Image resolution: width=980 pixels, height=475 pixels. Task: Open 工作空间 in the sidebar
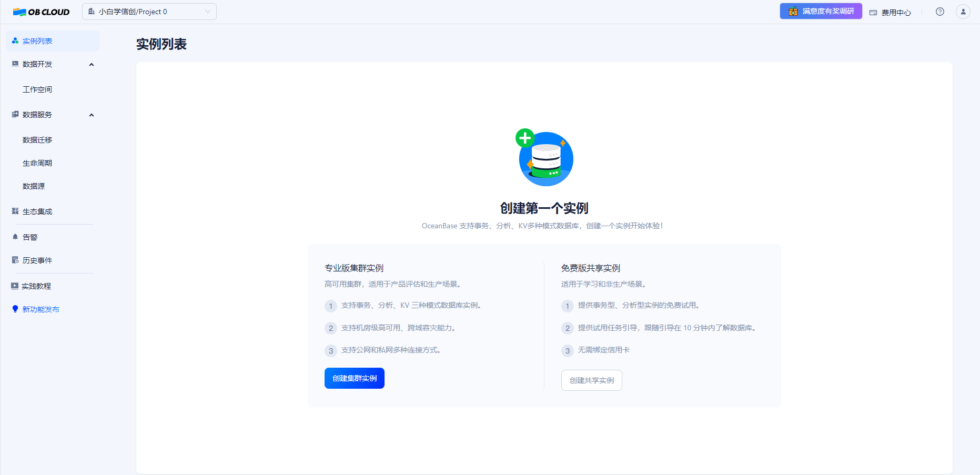click(x=37, y=89)
